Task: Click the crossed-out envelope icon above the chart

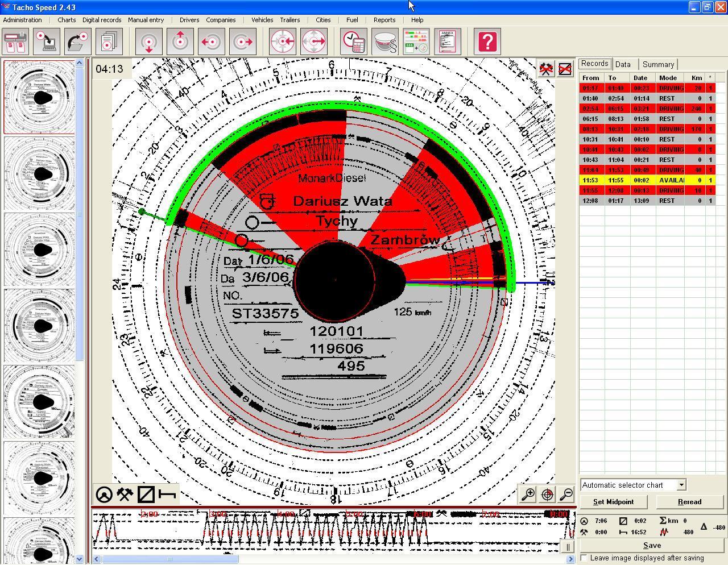Action: pos(565,69)
